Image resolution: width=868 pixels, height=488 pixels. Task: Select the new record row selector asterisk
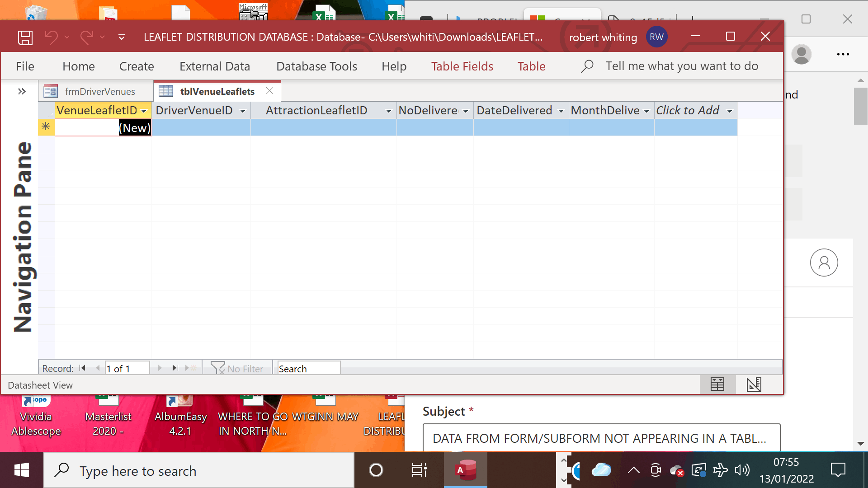point(46,127)
